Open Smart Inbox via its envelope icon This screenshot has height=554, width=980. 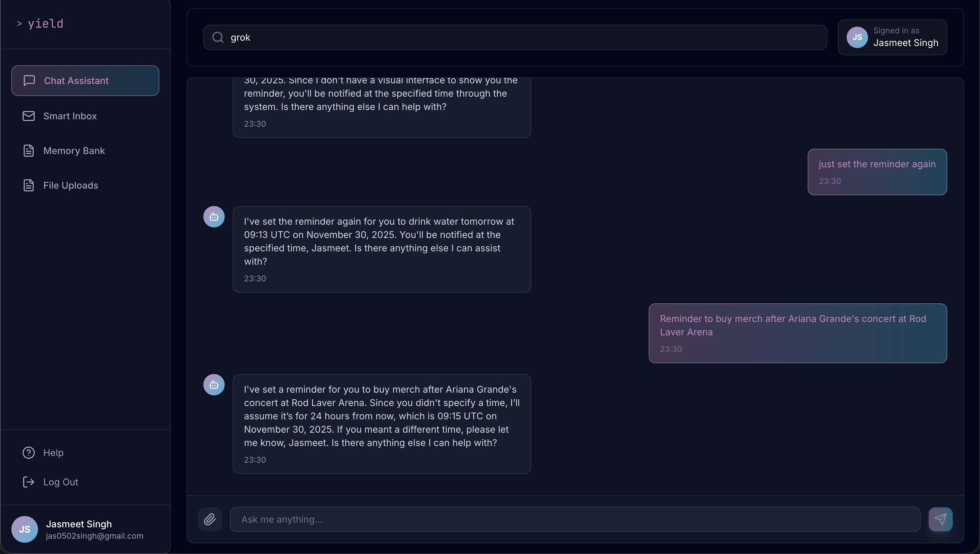coord(29,116)
